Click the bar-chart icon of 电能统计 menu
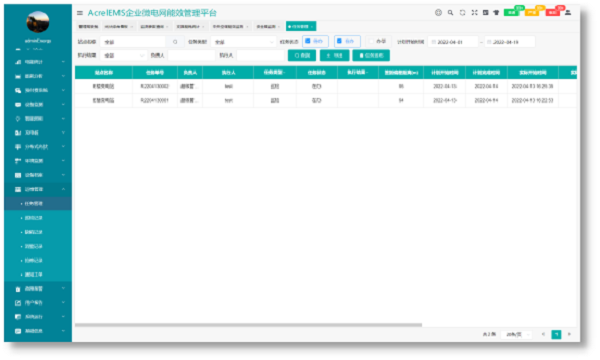The image size is (600, 360). (18, 62)
